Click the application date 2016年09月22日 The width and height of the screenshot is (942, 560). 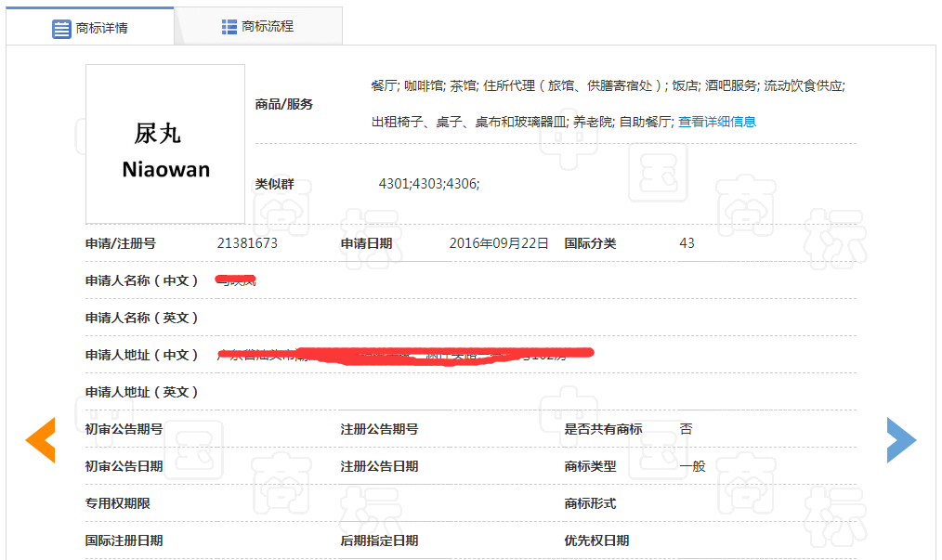pyautogui.click(x=499, y=243)
